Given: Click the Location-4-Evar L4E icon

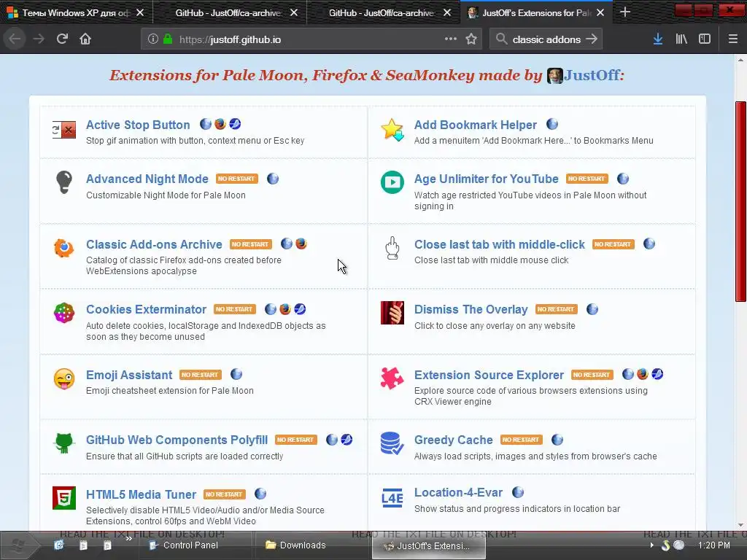Looking at the screenshot, I should 392,497.
